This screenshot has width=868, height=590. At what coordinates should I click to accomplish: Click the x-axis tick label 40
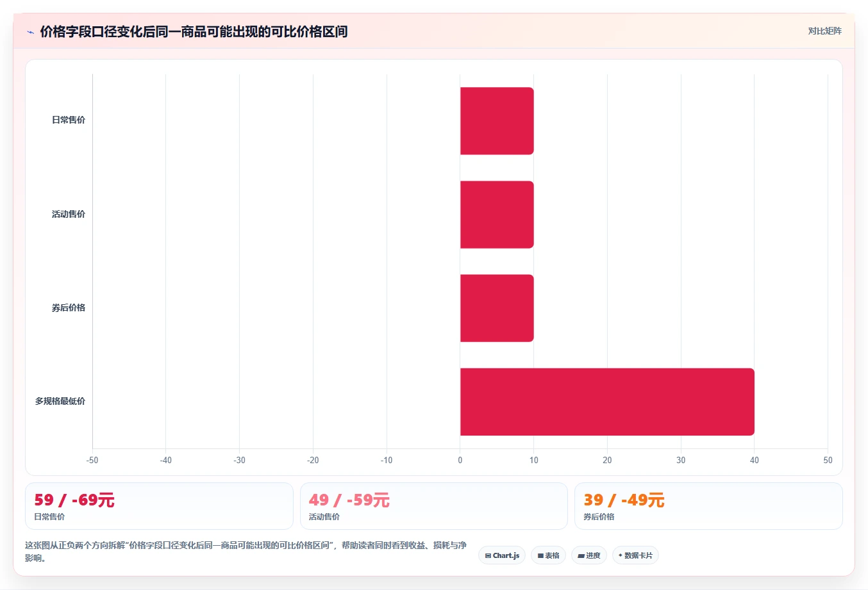(x=755, y=460)
